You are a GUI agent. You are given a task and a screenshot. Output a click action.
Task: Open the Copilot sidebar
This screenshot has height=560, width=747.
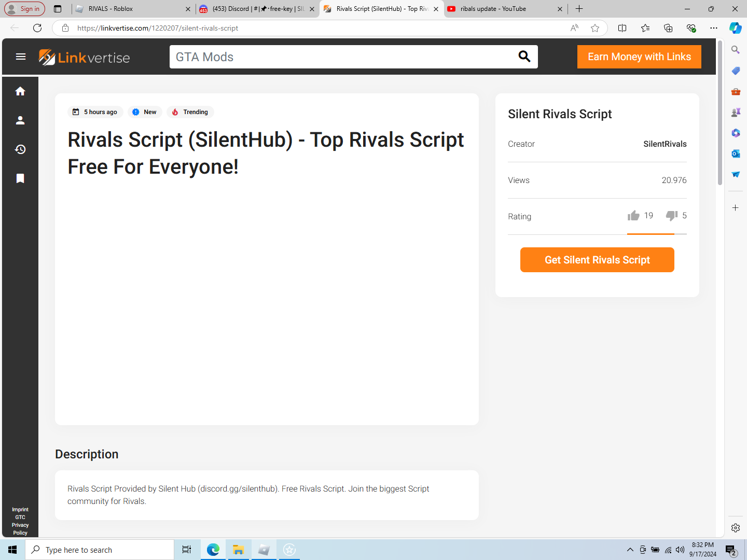736,28
